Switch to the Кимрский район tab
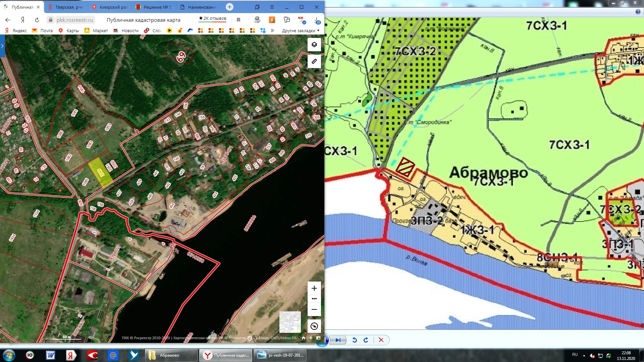 (110, 7)
